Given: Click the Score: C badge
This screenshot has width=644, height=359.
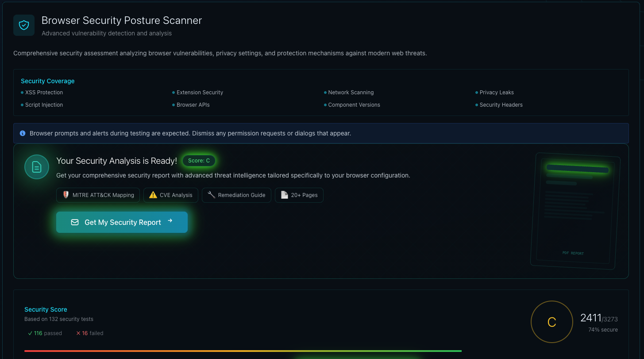Looking at the screenshot, I should pos(199,161).
